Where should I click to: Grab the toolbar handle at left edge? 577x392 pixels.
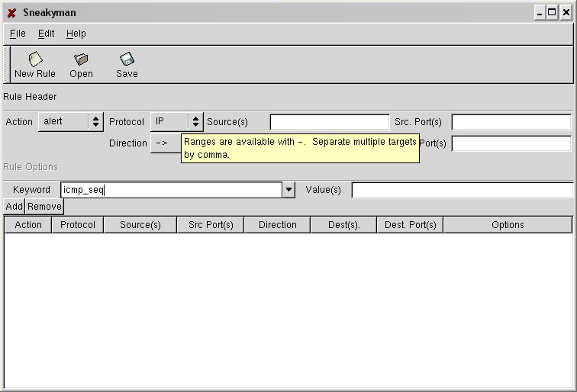[x=7, y=64]
